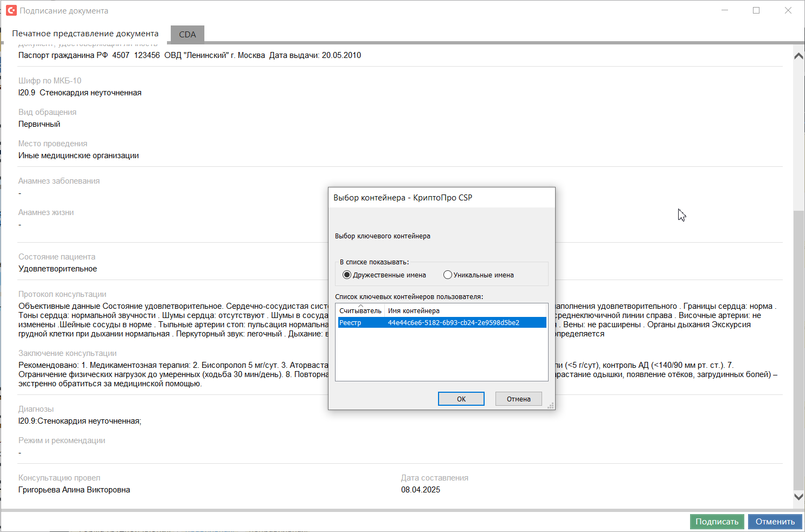Minimize the Подписание документа window

click(724, 10)
